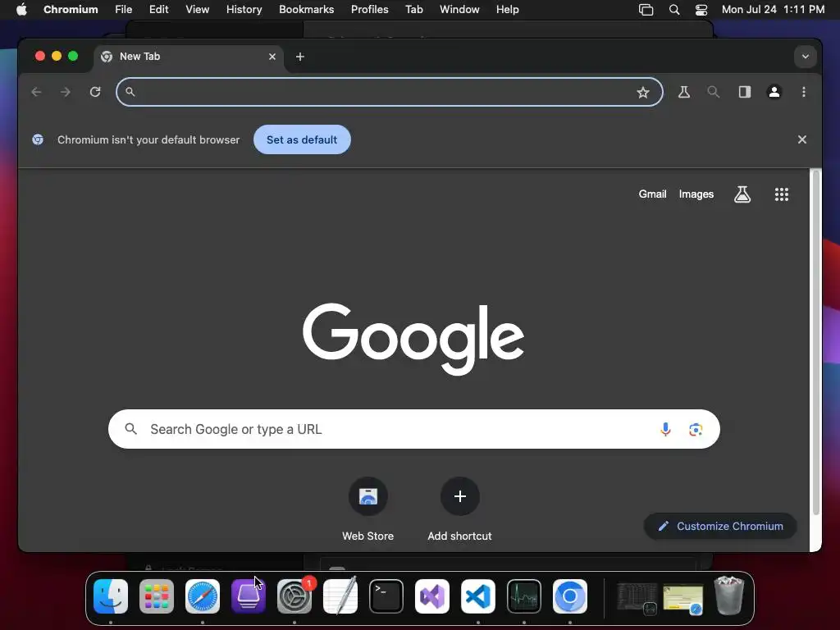Screen dimensions: 840x630
Task: Open the Profiles menu
Action: (370, 10)
